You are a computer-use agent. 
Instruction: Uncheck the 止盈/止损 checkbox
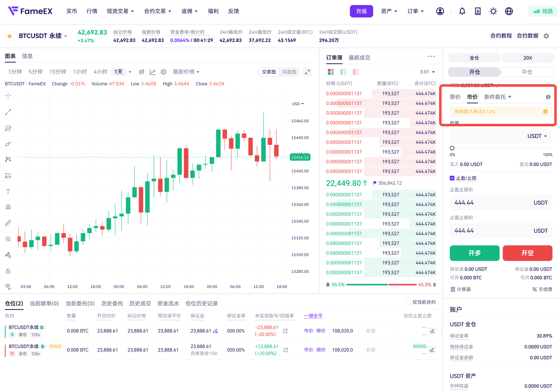tap(452, 178)
